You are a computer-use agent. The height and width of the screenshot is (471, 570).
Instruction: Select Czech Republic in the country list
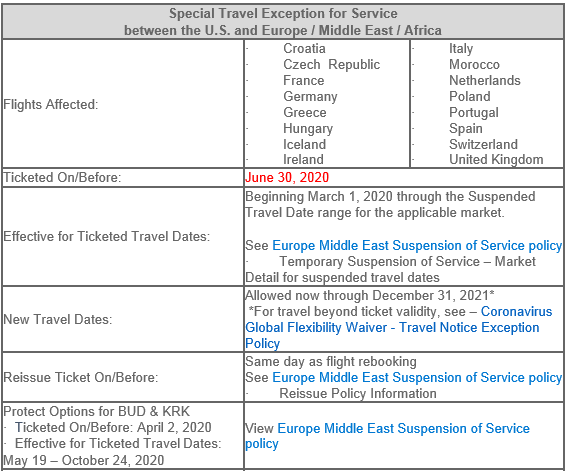click(332, 64)
